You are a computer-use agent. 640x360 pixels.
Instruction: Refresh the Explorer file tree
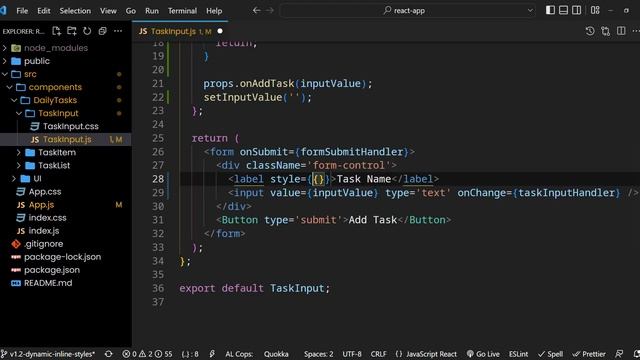tap(87, 31)
